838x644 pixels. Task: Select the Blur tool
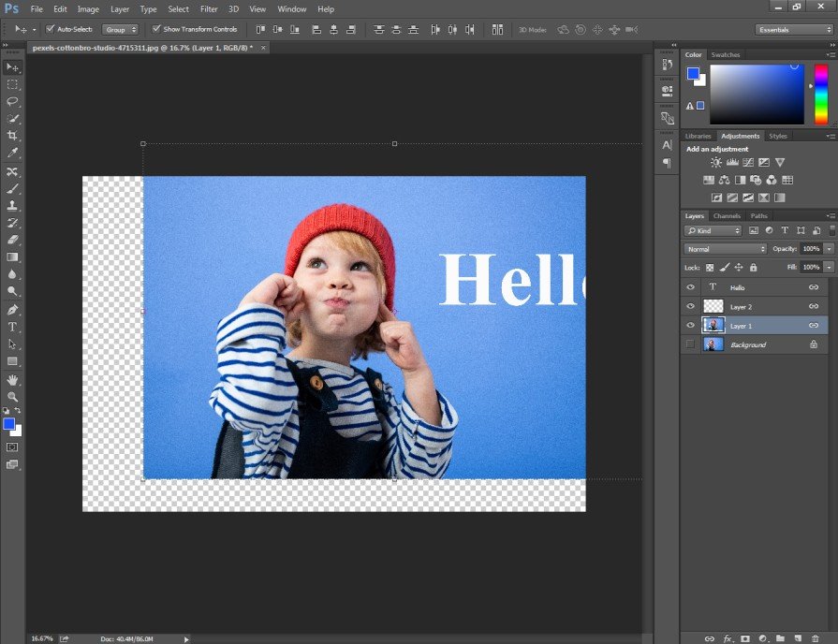tap(12, 274)
